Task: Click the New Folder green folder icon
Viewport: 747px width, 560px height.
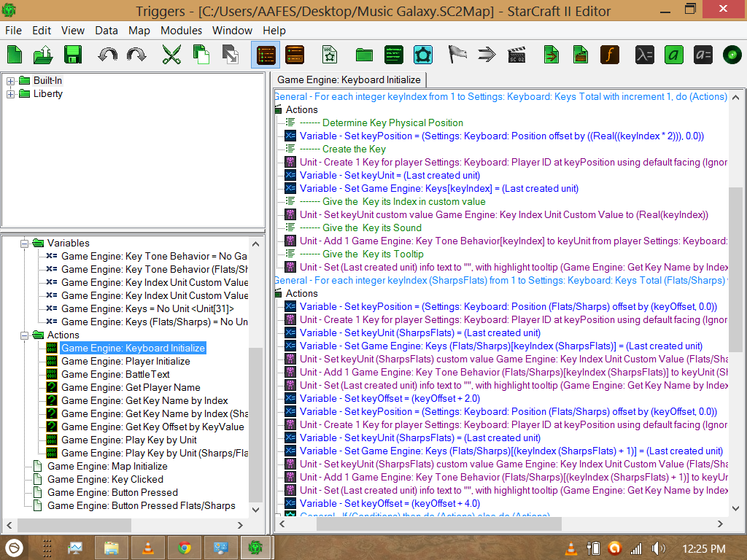Action: (x=365, y=55)
